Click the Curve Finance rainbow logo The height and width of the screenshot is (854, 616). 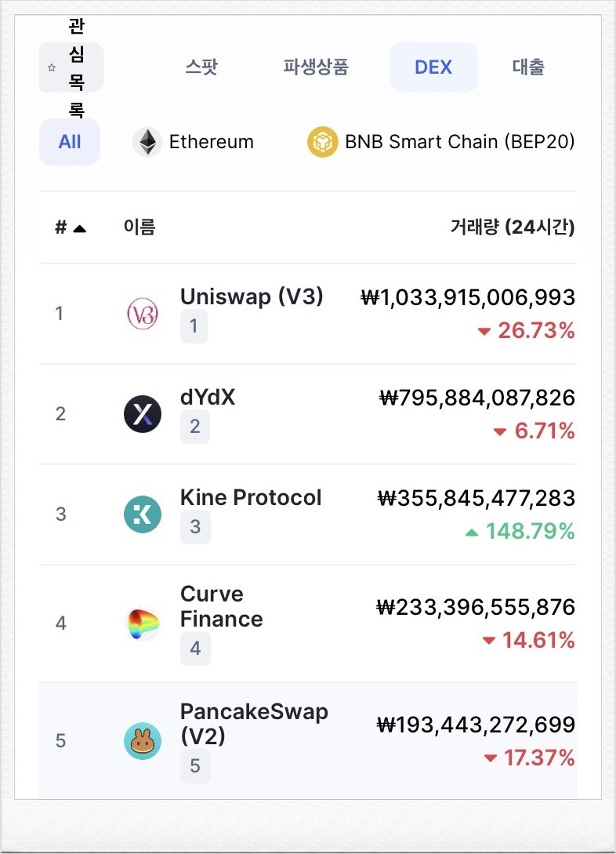(143, 623)
